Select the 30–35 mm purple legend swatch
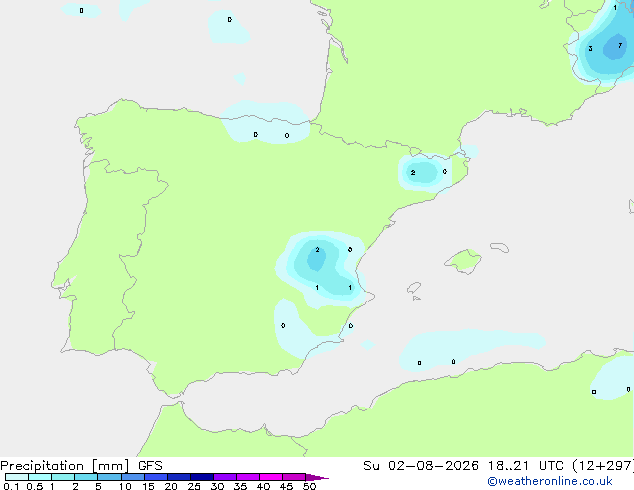 (225, 477)
